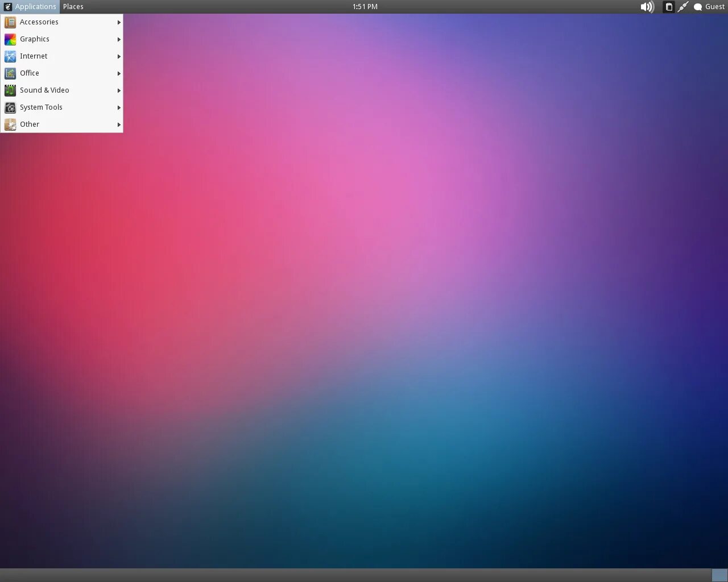The image size is (728, 582).
Task: Open the Other category
Action: [x=62, y=124]
